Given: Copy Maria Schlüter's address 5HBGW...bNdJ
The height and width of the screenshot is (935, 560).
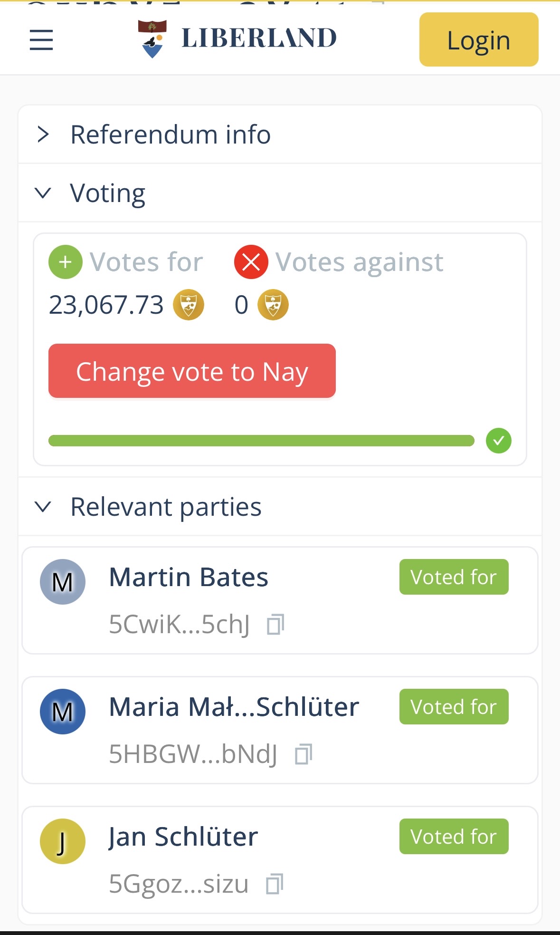Looking at the screenshot, I should point(303,754).
